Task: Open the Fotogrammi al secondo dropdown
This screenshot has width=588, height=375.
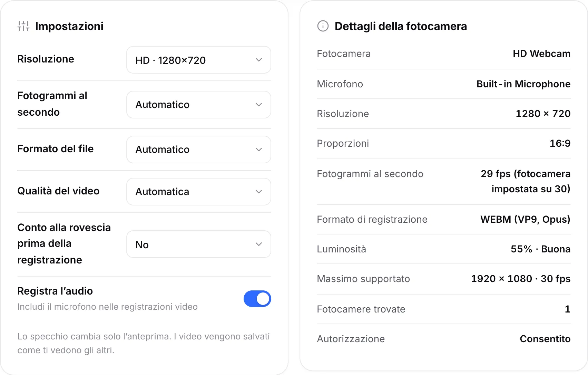Action: (x=199, y=105)
